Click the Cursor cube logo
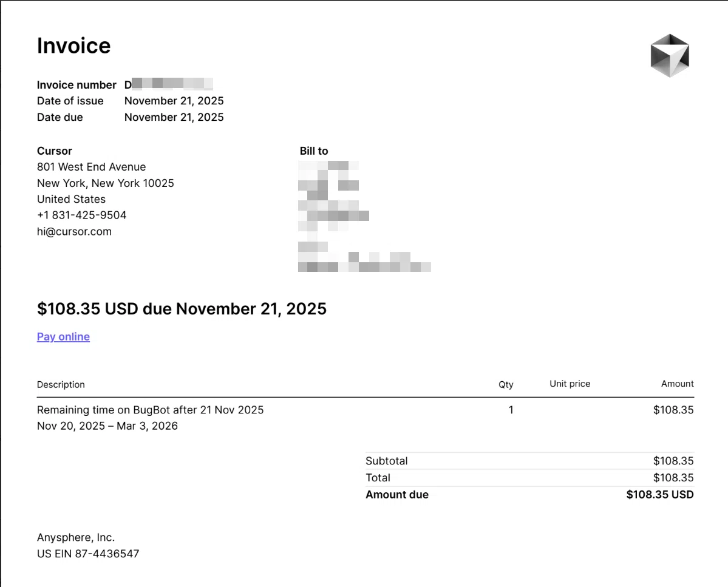 pos(670,55)
